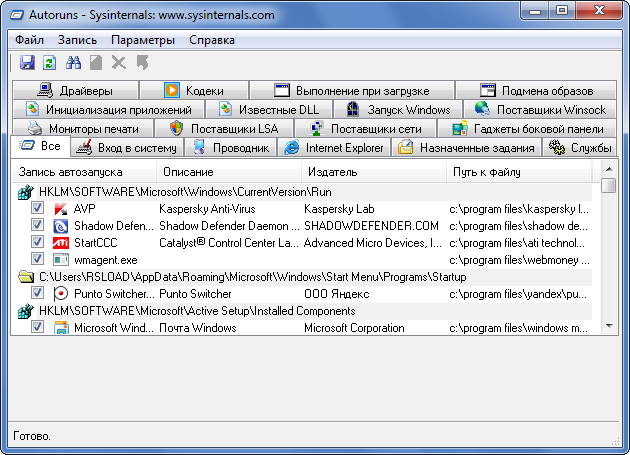The image size is (630, 455).
Task: Open the Справка menu
Action: tap(212, 40)
